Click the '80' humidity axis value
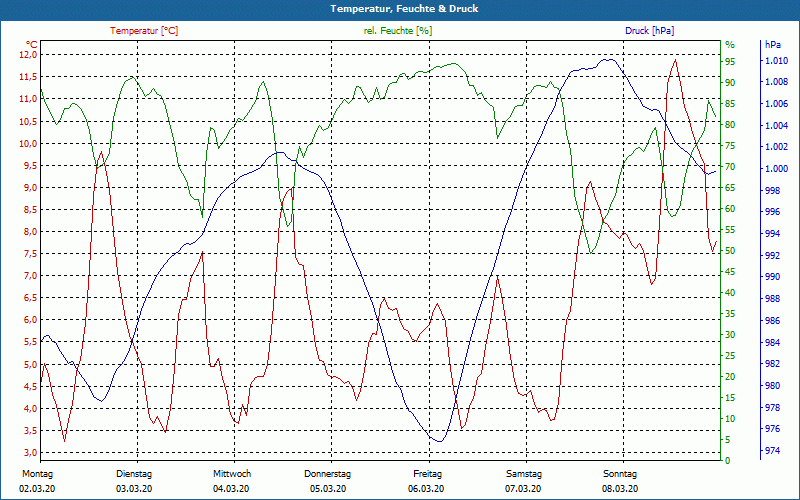 tap(730, 124)
